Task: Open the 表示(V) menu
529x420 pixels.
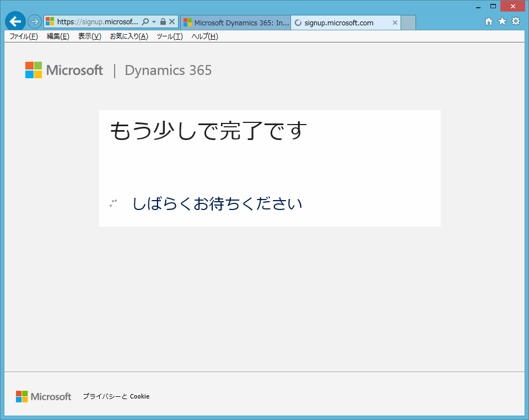Action: 90,36
